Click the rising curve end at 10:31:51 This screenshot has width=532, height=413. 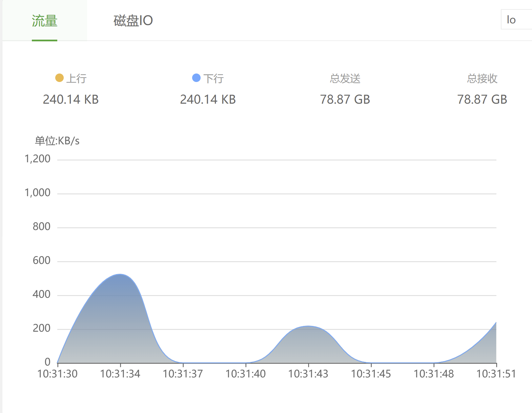(496, 323)
